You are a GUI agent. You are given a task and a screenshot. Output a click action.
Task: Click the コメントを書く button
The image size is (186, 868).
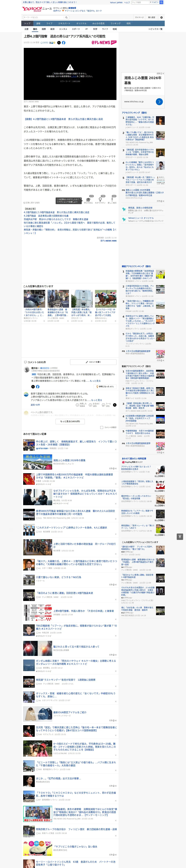point(93,362)
